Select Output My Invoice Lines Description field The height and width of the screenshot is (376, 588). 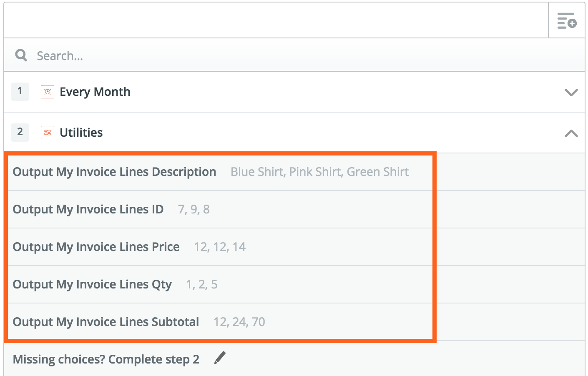pyautogui.click(x=114, y=172)
